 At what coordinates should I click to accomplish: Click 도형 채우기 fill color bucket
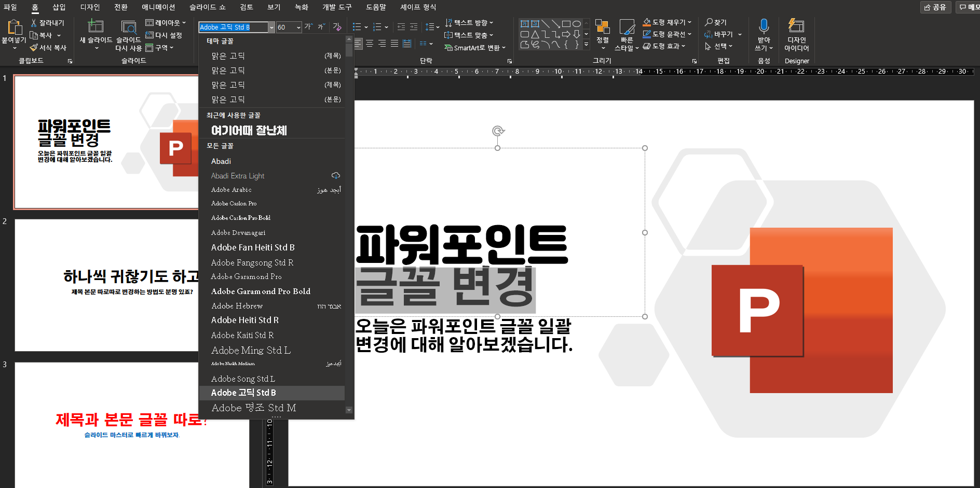click(647, 22)
